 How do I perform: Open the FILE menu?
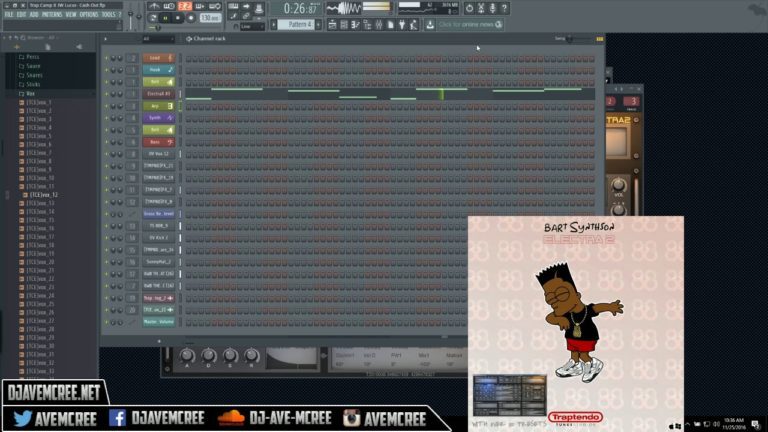pos(9,15)
